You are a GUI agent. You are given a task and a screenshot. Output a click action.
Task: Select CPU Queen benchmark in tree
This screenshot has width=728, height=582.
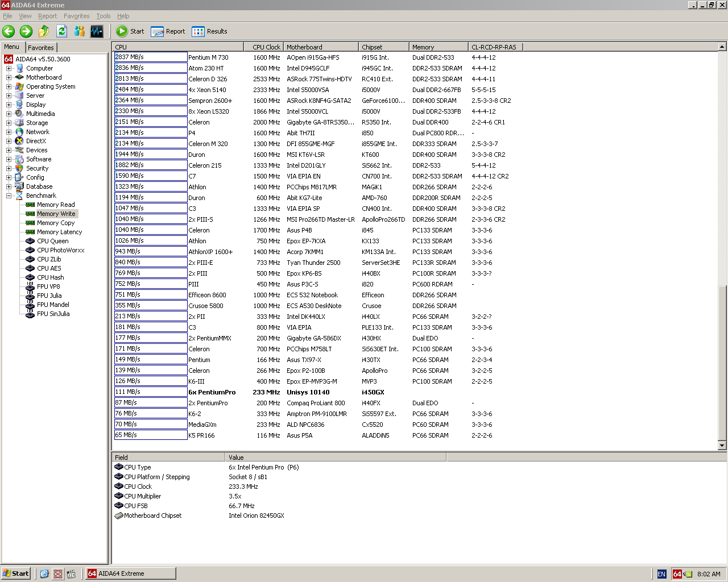tap(52, 241)
